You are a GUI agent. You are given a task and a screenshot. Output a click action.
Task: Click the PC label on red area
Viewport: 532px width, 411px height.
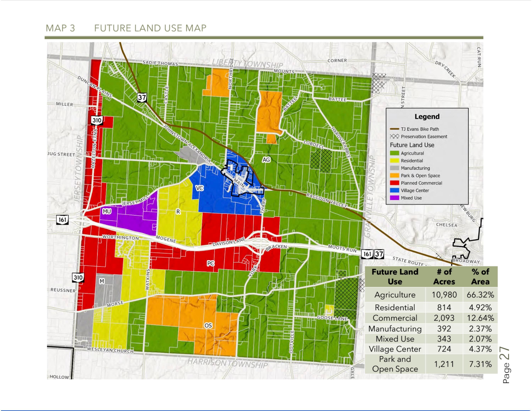point(210,263)
